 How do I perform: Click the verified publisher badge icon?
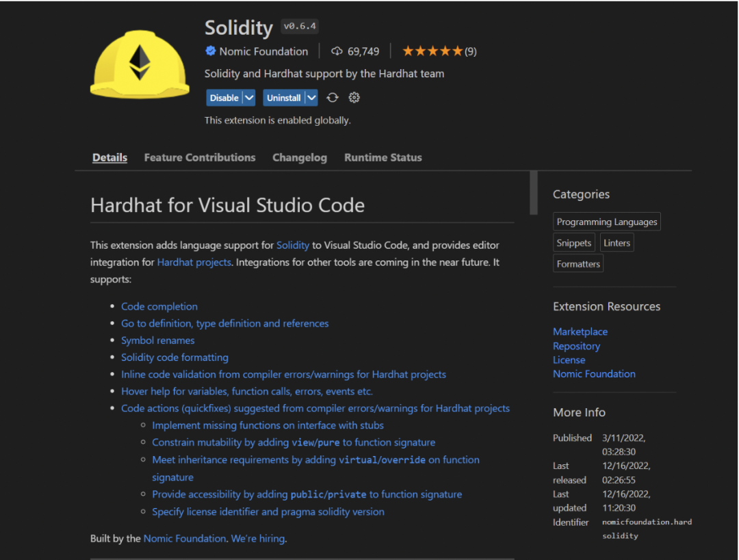[x=211, y=51]
